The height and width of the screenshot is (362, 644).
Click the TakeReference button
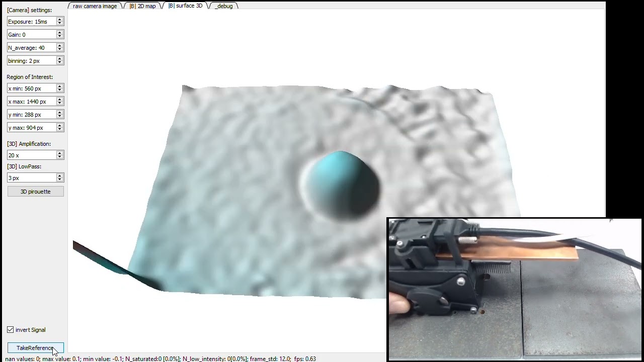pos(35,348)
